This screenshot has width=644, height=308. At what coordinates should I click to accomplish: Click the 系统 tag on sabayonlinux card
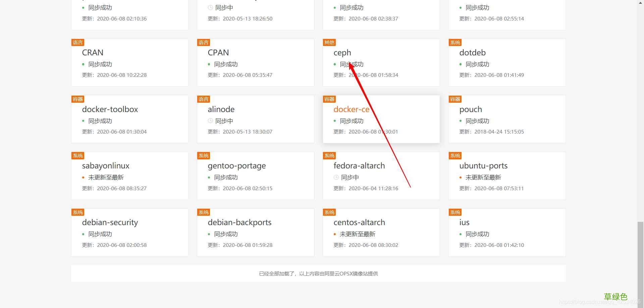(78, 155)
